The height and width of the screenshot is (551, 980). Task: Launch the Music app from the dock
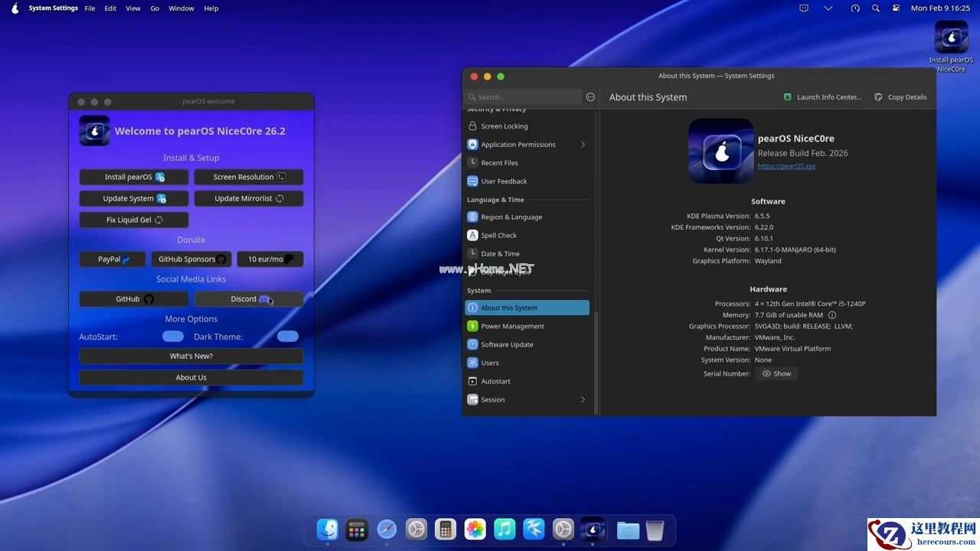(505, 530)
